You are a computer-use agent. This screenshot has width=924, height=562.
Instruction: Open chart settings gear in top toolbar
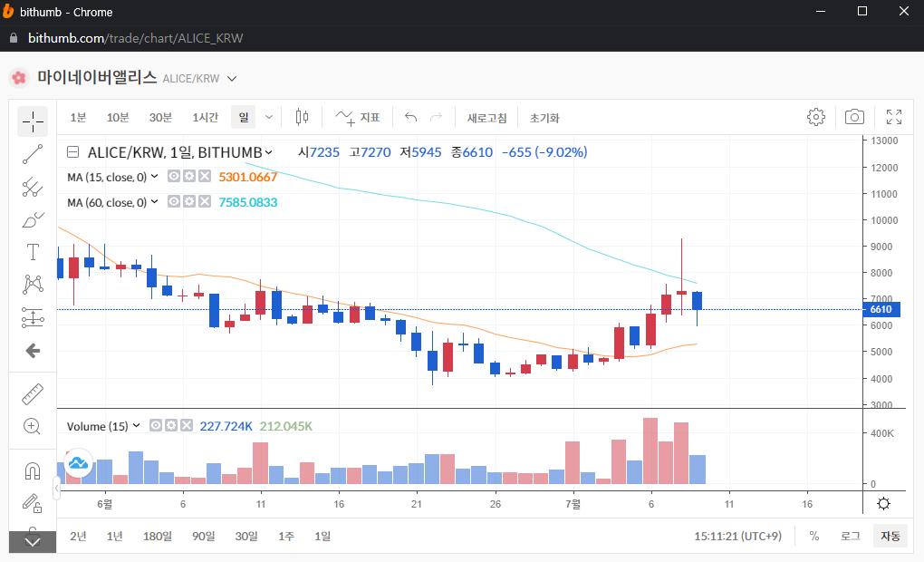pos(816,117)
